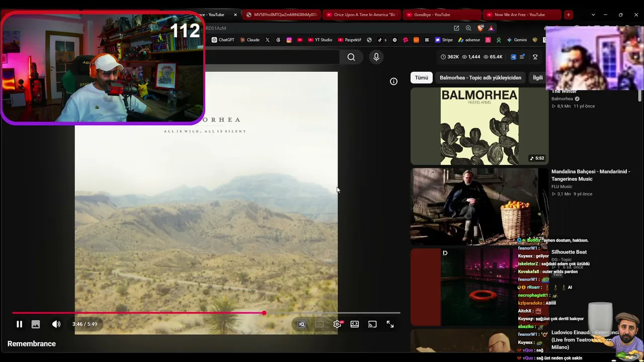
Task: Open the FLU Music channel link
Action: (561, 187)
